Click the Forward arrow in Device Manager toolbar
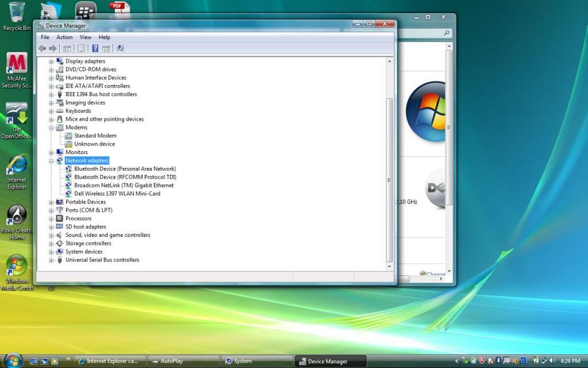This screenshot has height=368, width=588. (53, 48)
